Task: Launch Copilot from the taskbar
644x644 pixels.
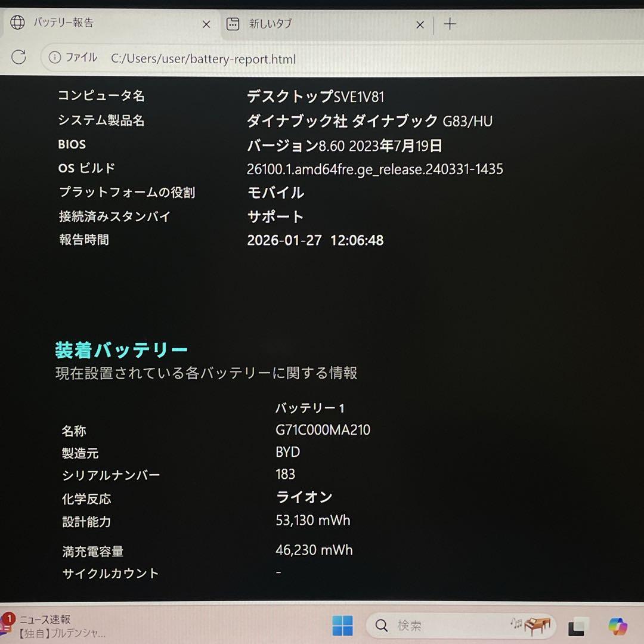Action: 618,626
